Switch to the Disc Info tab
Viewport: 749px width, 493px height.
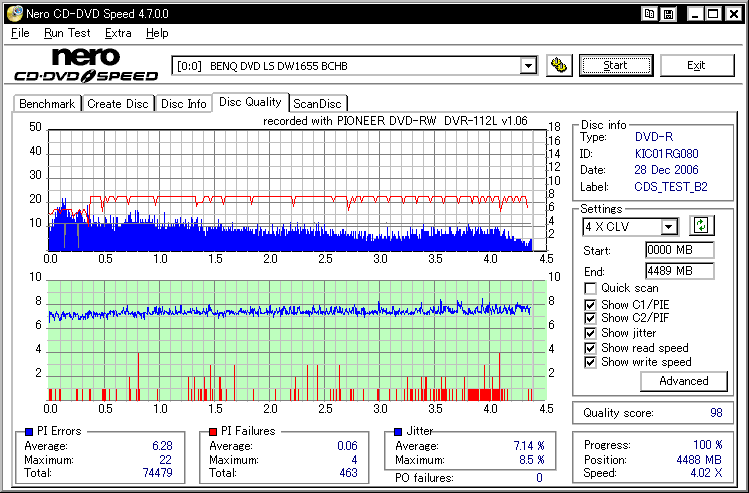(183, 104)
